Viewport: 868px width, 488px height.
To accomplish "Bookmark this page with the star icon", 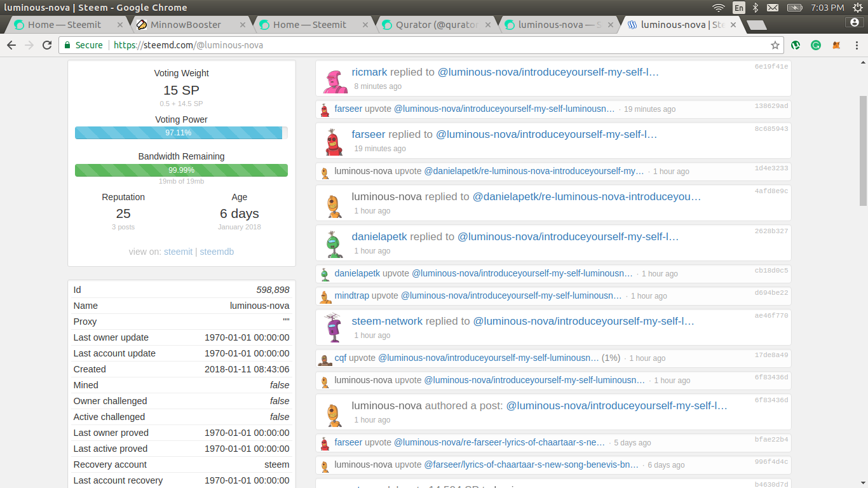I will click(x=775, y=45).
